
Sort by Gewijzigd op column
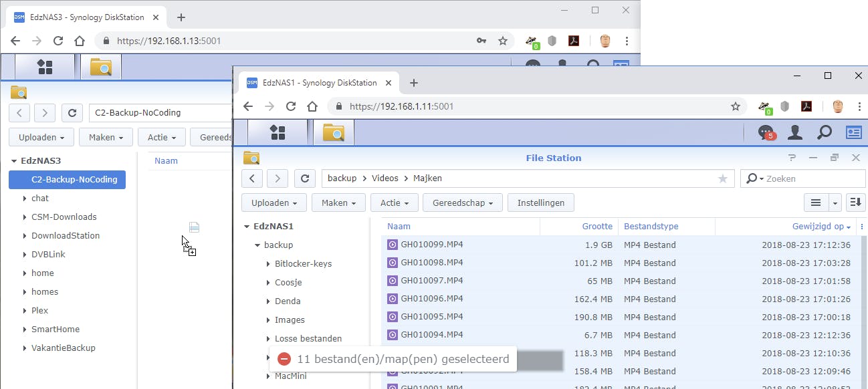(786, 227)
